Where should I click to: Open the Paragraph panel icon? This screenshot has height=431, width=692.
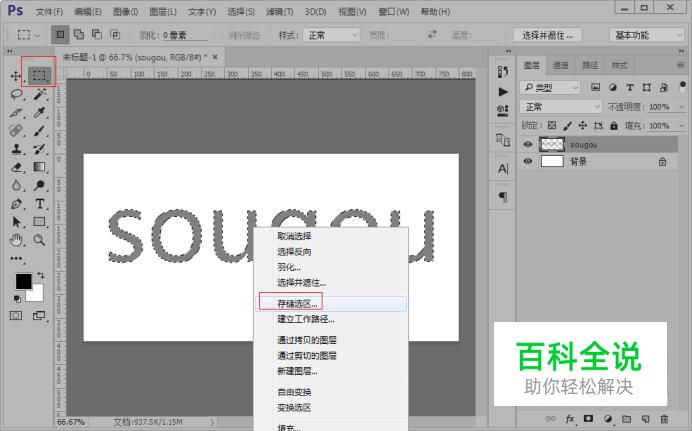coord(503,197)
